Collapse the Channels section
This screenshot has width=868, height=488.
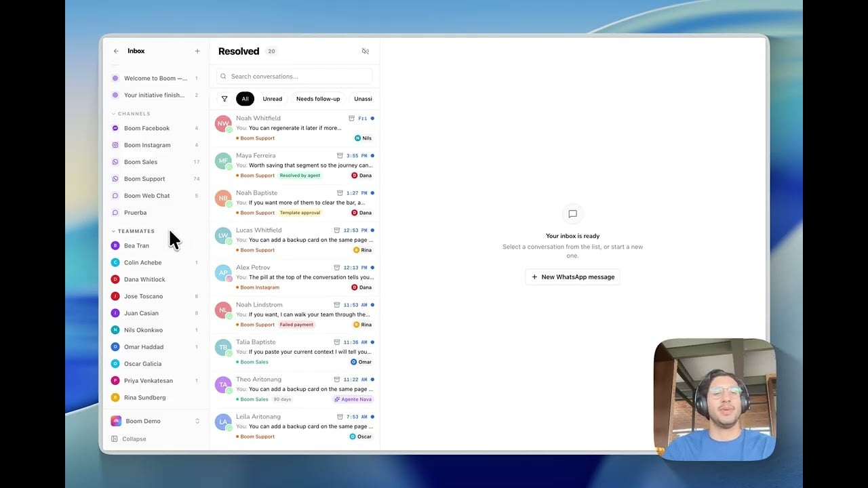[132, 114]
